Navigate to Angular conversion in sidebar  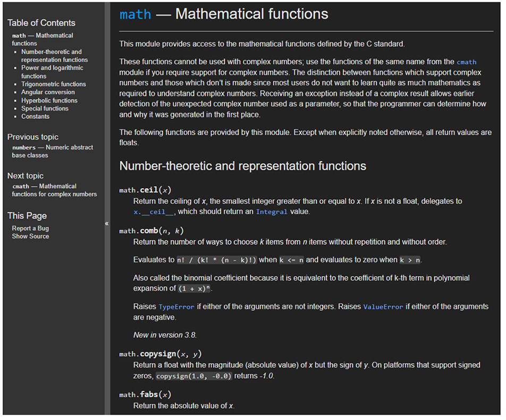48,93
